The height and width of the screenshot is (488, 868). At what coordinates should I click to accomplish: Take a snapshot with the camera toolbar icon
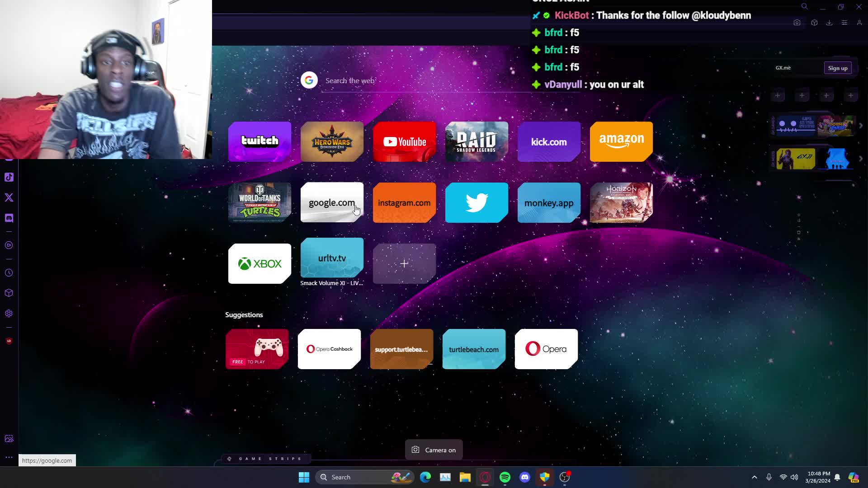(797, 23)
